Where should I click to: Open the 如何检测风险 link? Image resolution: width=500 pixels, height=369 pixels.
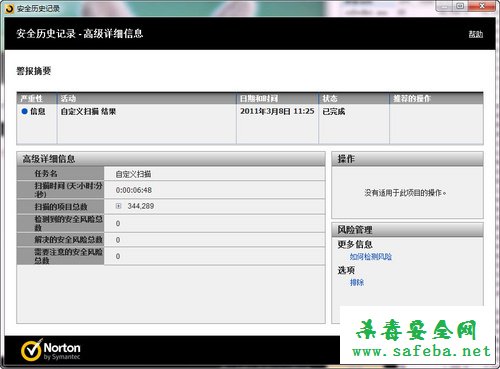coord(371,256)
